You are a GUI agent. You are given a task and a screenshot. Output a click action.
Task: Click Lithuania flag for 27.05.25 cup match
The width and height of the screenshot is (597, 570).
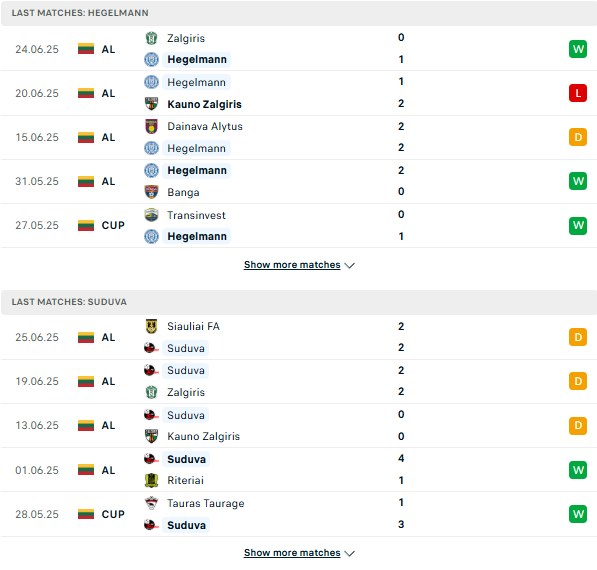[86, 225]
